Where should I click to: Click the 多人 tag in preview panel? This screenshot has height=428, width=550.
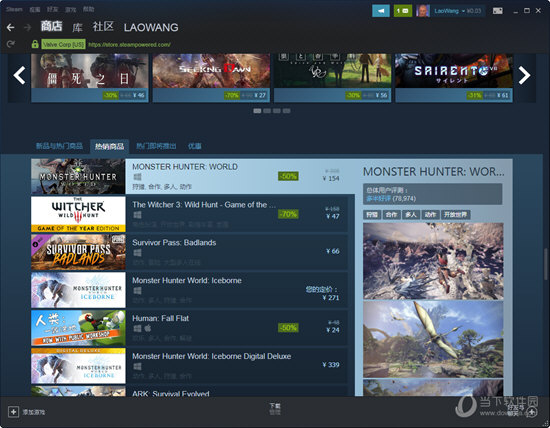click(x=410, y=215)
